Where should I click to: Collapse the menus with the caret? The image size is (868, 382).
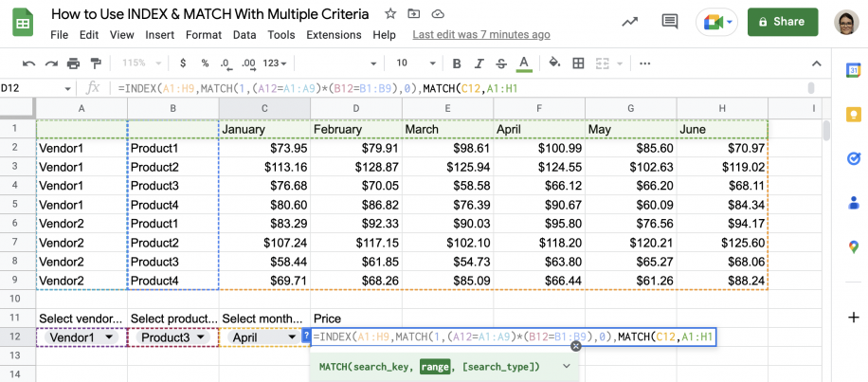point(817,64)
